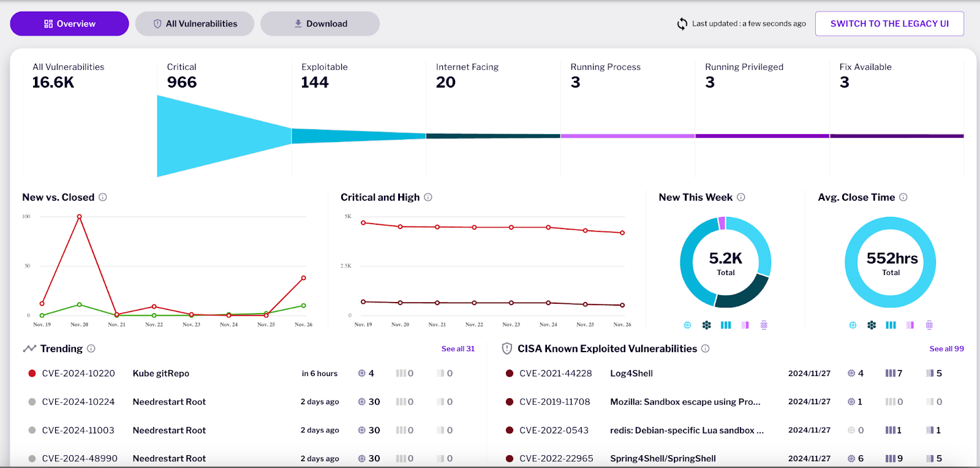Click the trend line icon beside Trending

tap(29, 349)
